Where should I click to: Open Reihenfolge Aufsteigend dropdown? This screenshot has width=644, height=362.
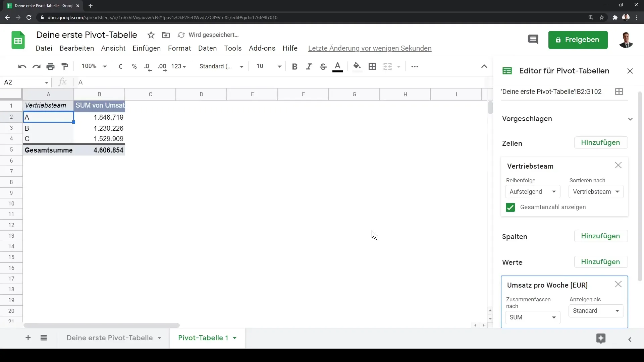[x=532, y=192]
